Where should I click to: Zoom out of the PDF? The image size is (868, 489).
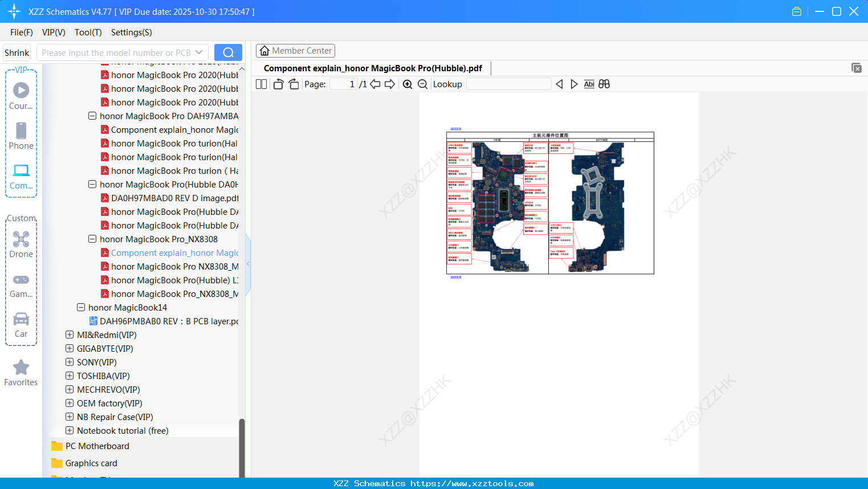coord(422,84)
